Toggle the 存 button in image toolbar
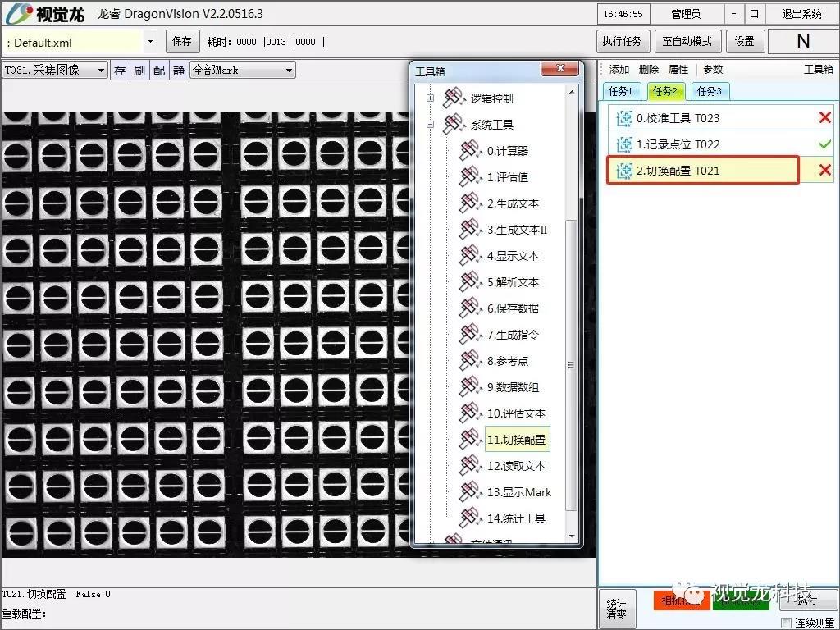The image size is (840, 630). click(x=120, y=71)
